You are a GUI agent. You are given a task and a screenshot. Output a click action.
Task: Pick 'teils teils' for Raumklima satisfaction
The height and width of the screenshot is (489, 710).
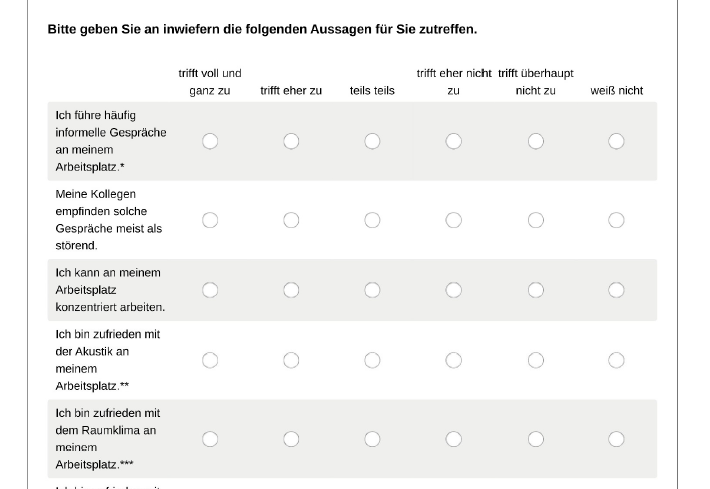coord(372,439)
